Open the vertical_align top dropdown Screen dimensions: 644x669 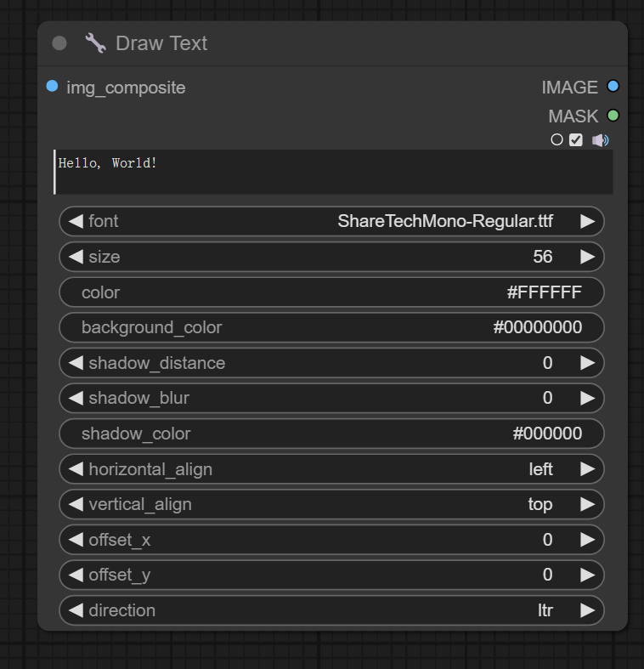539,504
